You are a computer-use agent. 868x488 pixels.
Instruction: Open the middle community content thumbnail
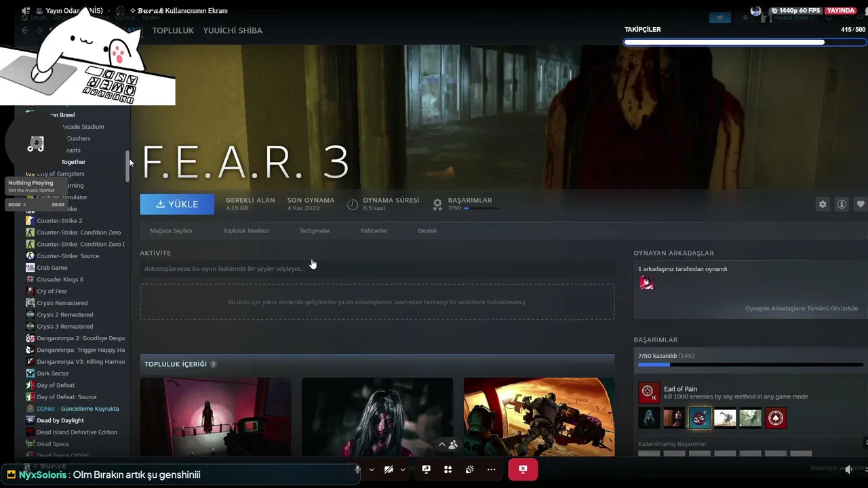(x=377, y=417)
